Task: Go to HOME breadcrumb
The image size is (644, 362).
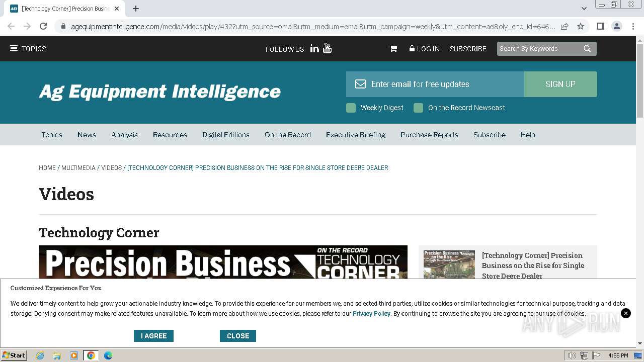Action: (x=47, y=168)
